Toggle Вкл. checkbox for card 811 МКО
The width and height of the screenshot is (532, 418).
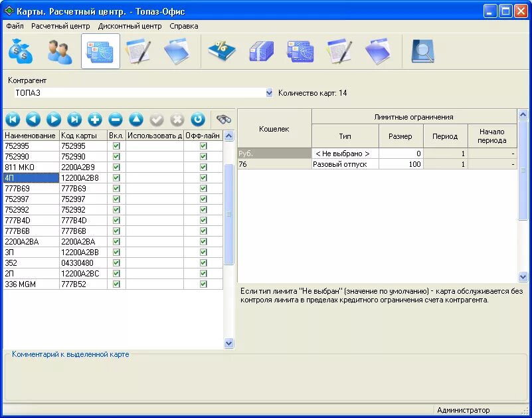click(116, 167)
